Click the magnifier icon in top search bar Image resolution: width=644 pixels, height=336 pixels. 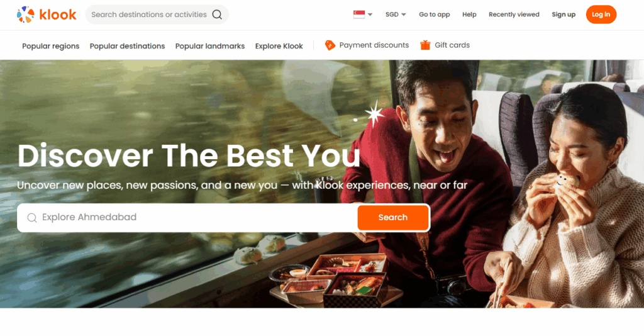coord(217,15)
